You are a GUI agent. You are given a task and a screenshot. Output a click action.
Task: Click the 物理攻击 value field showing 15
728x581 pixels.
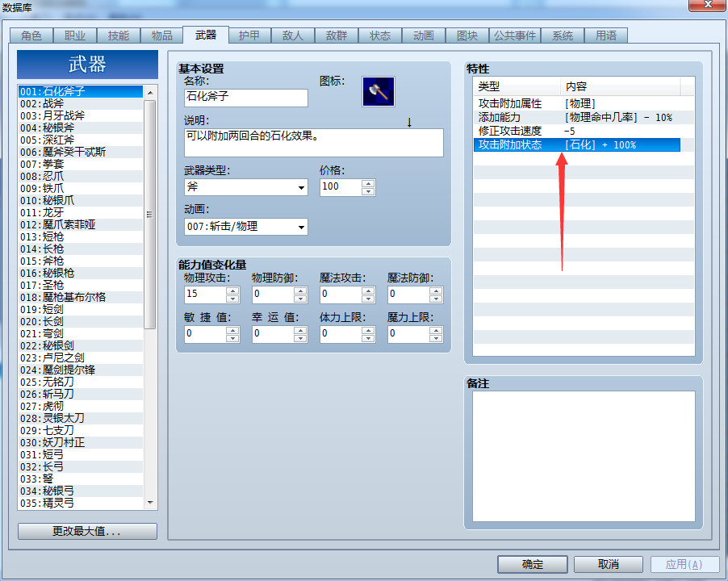coord(205,295)
